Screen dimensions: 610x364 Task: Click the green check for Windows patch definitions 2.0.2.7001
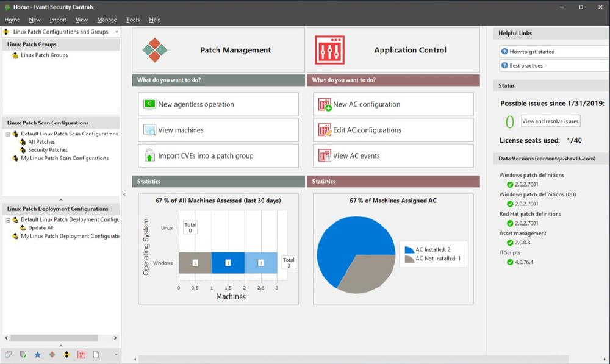pos(510,185)
